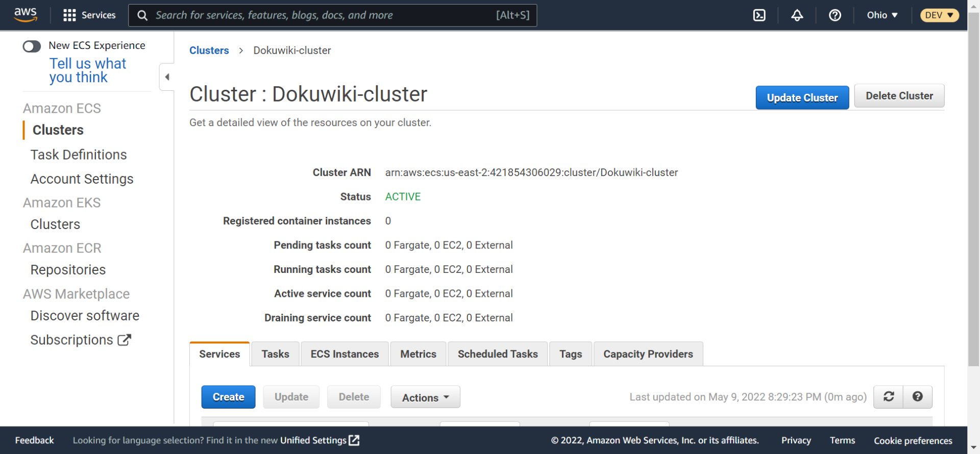The width and height of the screenshot is (980, 454).
Task: Open the help question mark menu
Action: click(x=835, y=15)
